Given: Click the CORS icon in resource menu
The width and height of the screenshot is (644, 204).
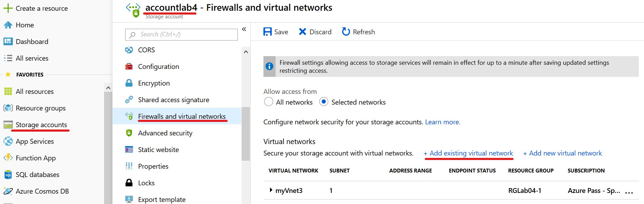Looking at the screenshot, I should [129, 50].
